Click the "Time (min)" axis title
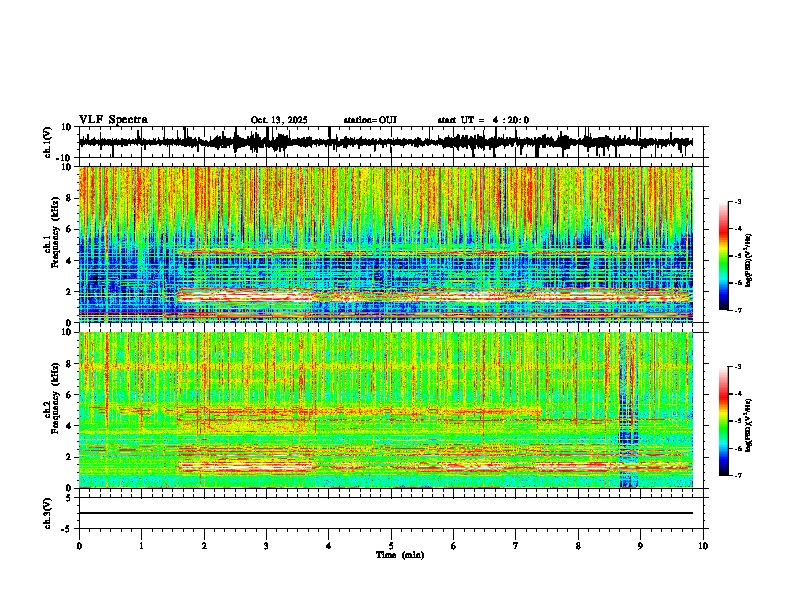 click(x=400, y=555)
